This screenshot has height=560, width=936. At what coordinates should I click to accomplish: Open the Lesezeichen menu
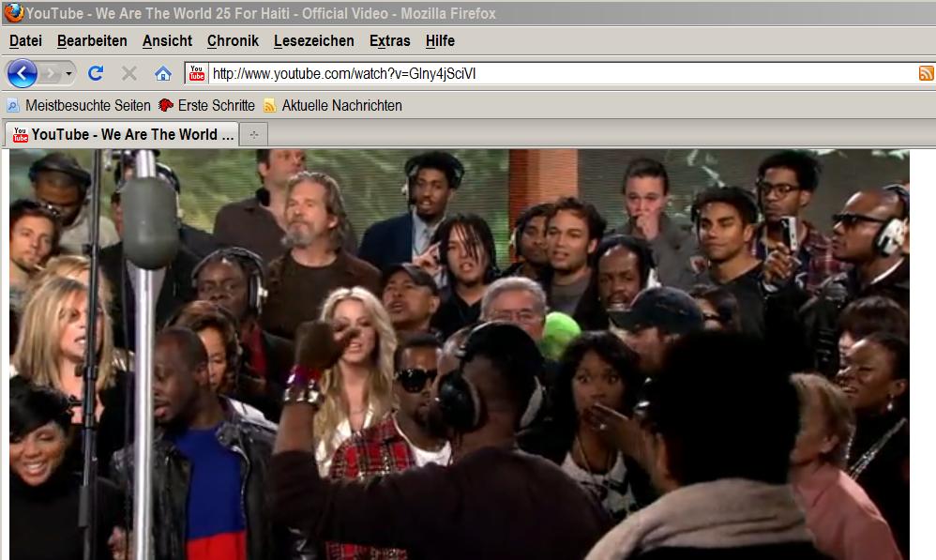[x=314, y=41]
